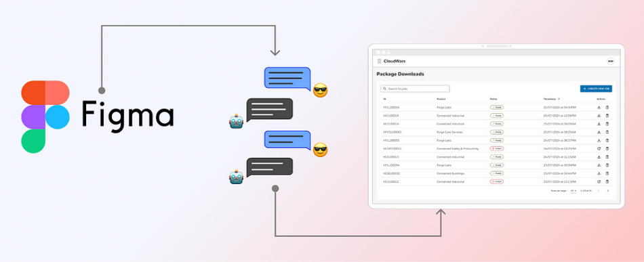Open the CloudWare hamburger menu
The height and width of the screenshot is (262, 644).
coord(379,61)
